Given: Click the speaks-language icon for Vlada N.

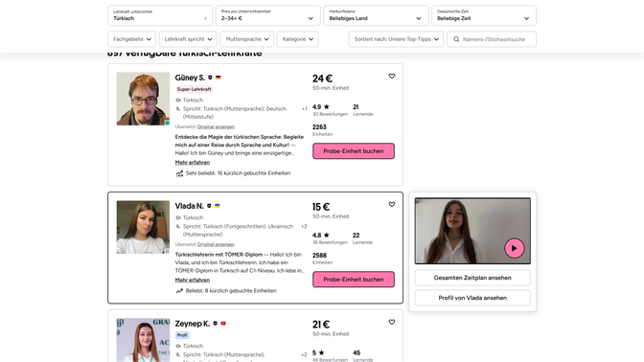Looking at the screenshot, I should click(x=178, y=226).
